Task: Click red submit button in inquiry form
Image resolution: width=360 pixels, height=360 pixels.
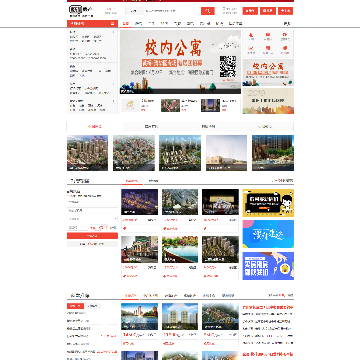Action: click(x=92, y=236)
